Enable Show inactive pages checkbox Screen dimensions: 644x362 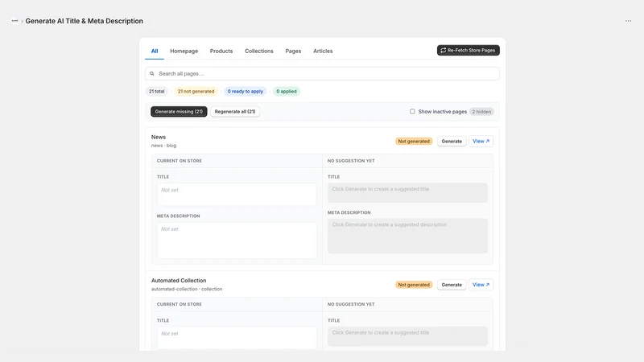(412, 112)
